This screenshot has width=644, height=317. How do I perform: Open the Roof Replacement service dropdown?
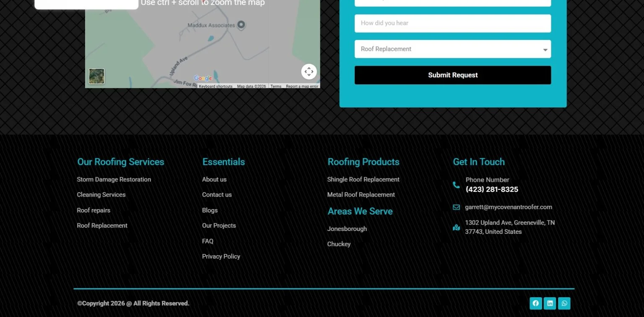click(x=453, y=49)
